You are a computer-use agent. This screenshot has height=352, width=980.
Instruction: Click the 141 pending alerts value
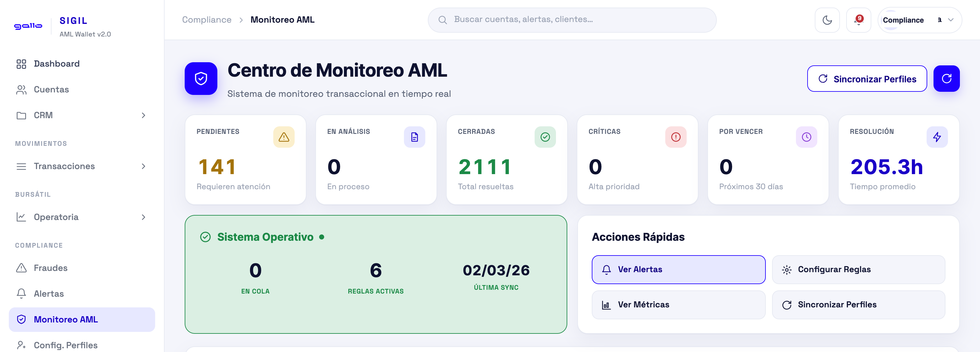coord(217,167)
